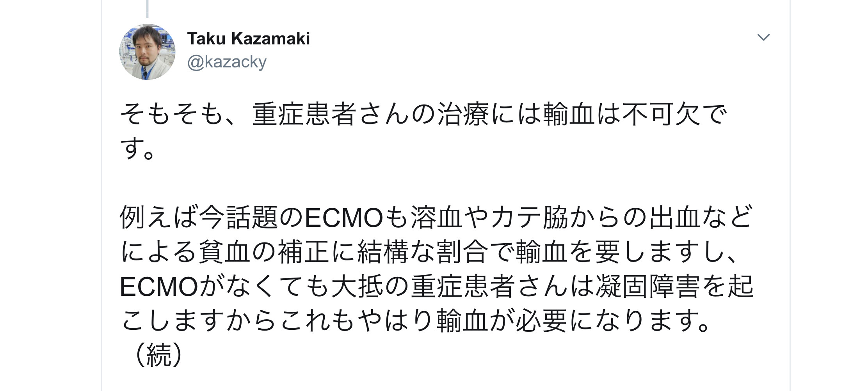Click the thread connector line above avatar

[147, 9]
